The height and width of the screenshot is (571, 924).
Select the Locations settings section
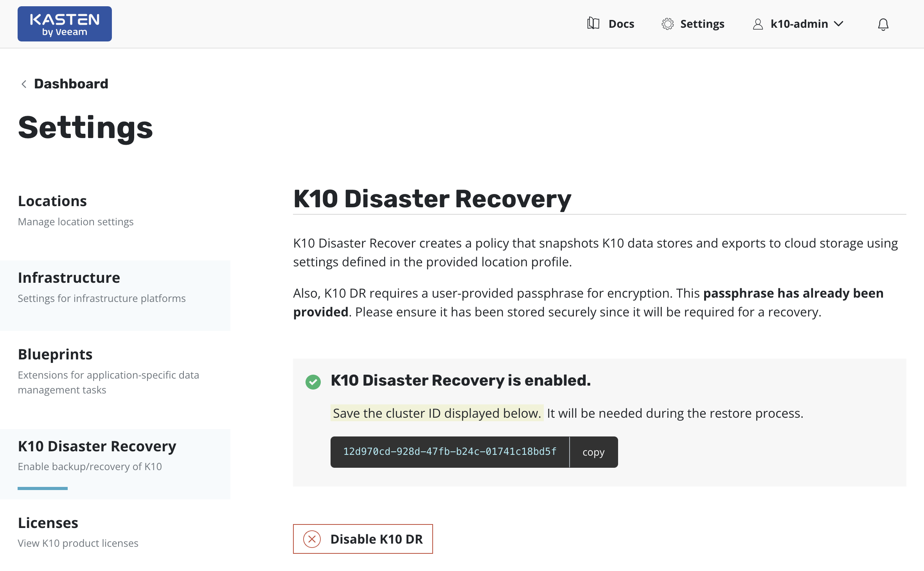(52, 201)
